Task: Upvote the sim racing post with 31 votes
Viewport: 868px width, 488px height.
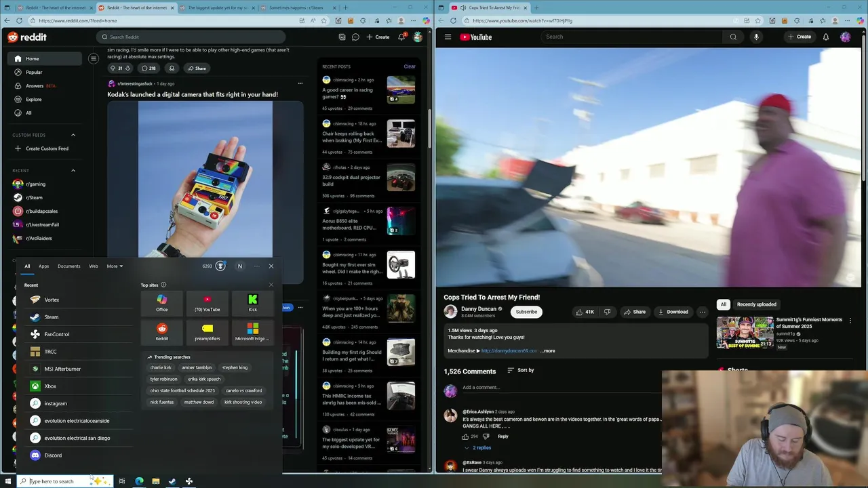Action: click(x=113, y=68)
